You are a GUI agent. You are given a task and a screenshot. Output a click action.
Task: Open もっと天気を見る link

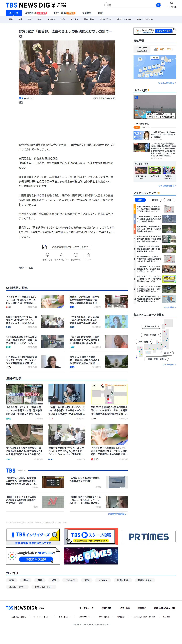167,83
